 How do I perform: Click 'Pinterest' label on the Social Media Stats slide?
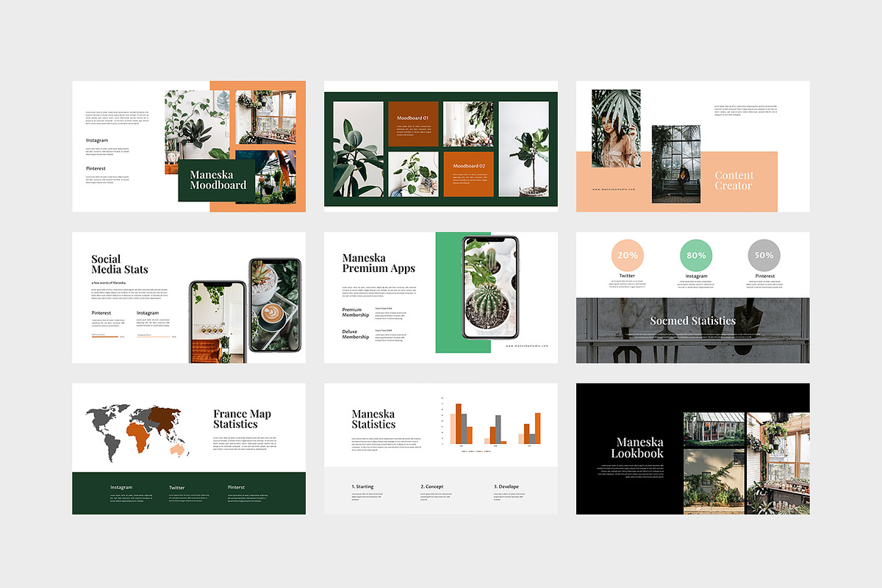(x=102, y=313)
